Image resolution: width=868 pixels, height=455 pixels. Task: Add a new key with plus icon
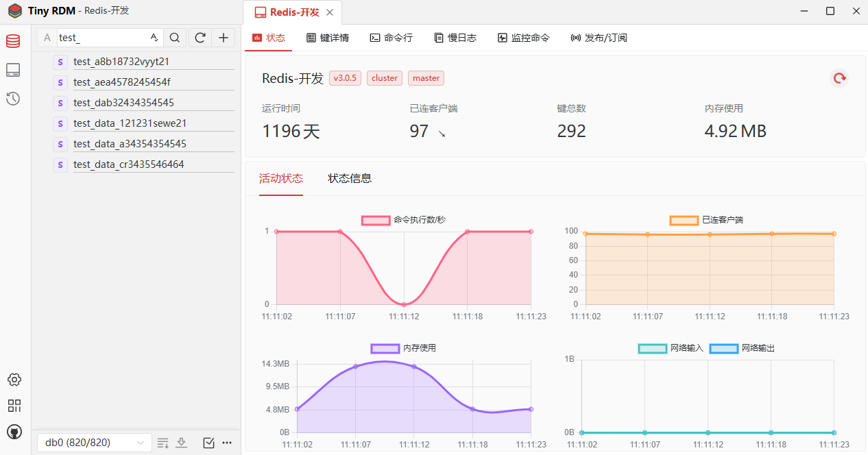[223, 38]
